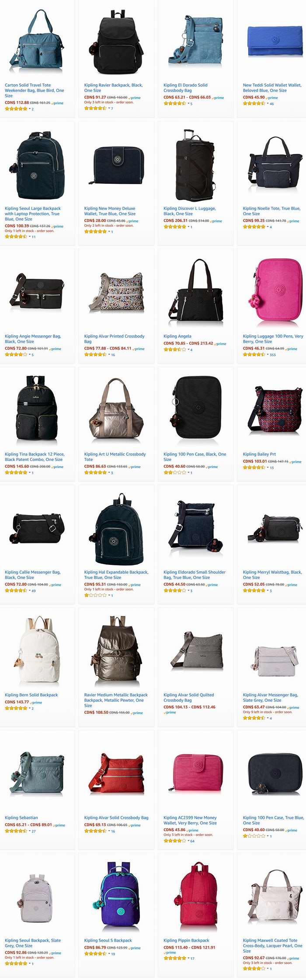Open Kipling Merryl Waistbag product link

(x=272, y=574)
